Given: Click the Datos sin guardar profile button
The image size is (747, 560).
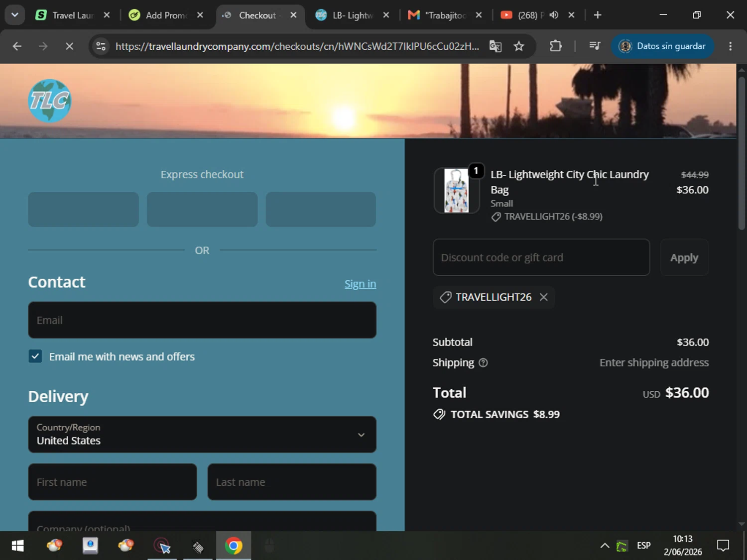Looking at the screenshot, I should coord(662,46).
